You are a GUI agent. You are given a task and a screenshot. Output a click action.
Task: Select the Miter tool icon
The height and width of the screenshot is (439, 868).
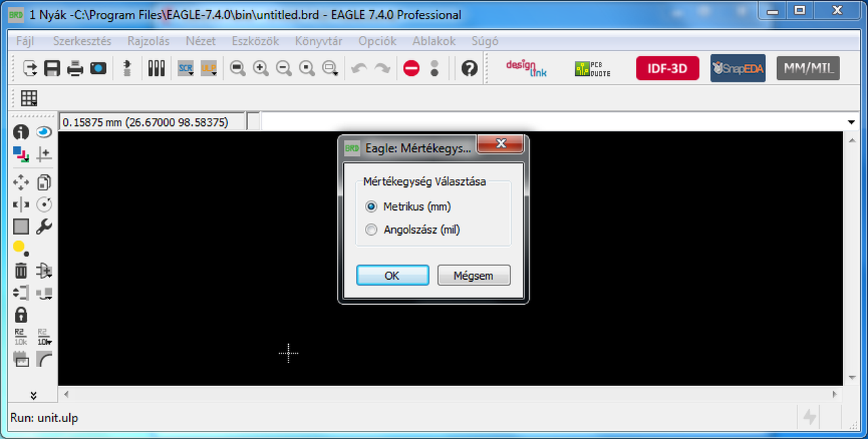tap(44, 360)
